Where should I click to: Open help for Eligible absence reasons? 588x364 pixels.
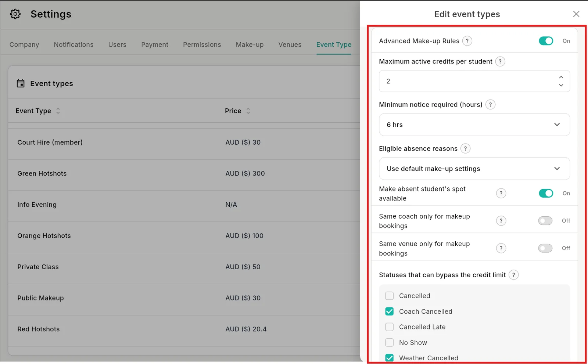pos(465,148)
